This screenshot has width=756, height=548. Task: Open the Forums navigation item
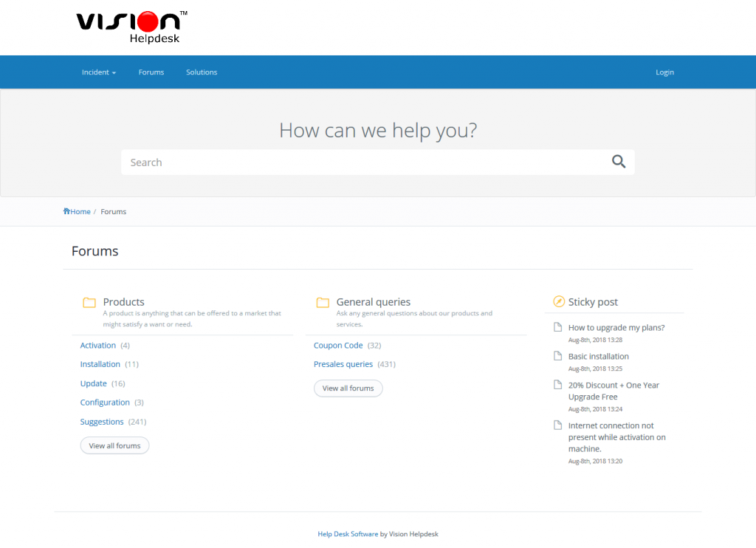(151, 72)
